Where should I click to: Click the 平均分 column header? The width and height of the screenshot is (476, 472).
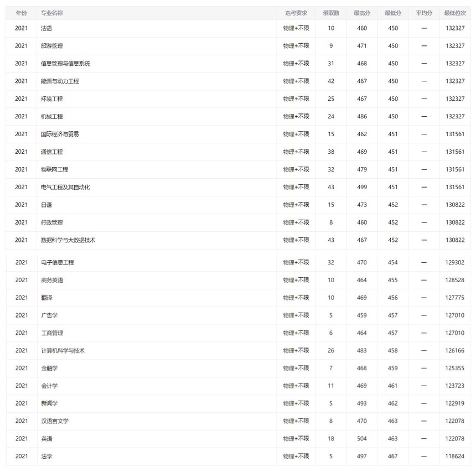coord(424,13)
